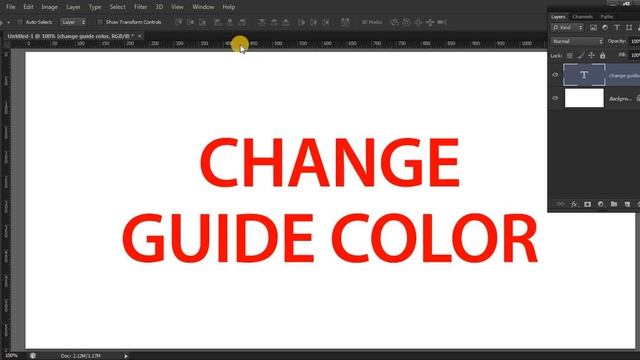Screen dimensions: 640x360
Task: Open the Auto-Select Layer dropdown
Action: pyautogui.click(x=73, y=22)
